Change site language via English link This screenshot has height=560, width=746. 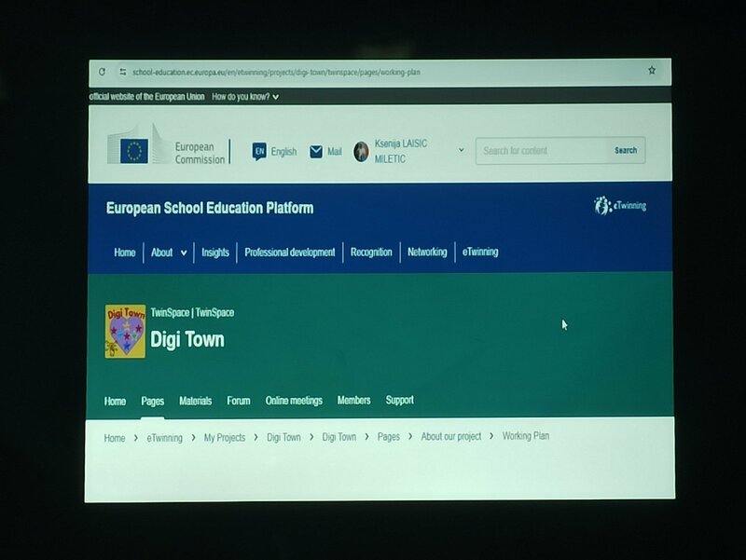point(283,152)
